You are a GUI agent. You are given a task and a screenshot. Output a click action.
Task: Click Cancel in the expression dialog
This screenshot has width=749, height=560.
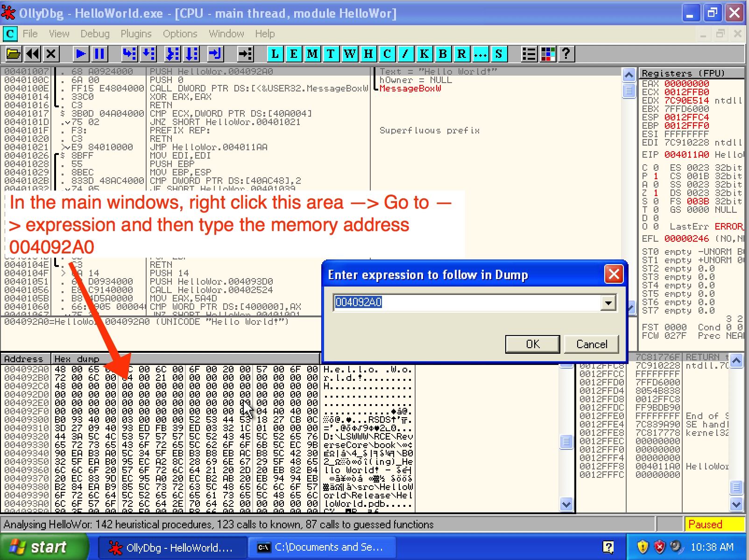click(x=592, y=344)
